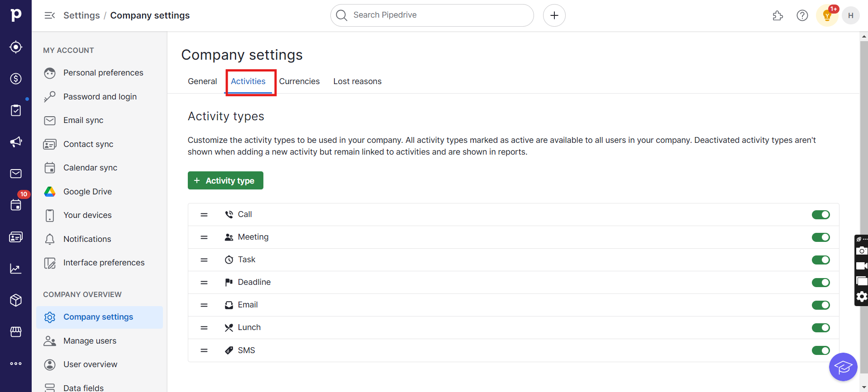Click the drag handle of the Lunch row

(204, 328)
